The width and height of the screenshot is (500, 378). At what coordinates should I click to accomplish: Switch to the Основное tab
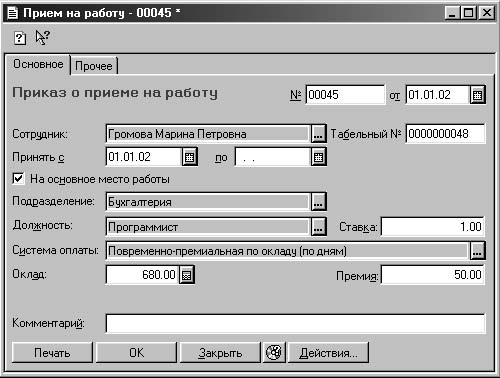38,64
